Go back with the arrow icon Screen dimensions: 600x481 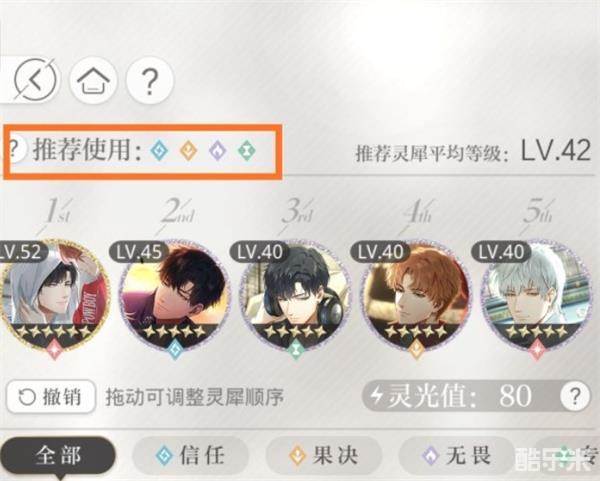[x=34, y=80]
